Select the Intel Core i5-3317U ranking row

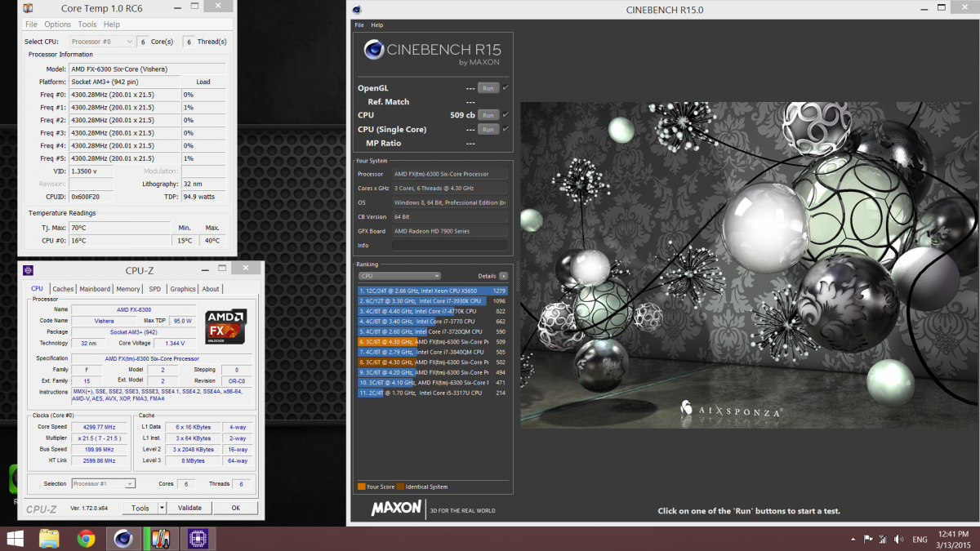coord(433,393)
